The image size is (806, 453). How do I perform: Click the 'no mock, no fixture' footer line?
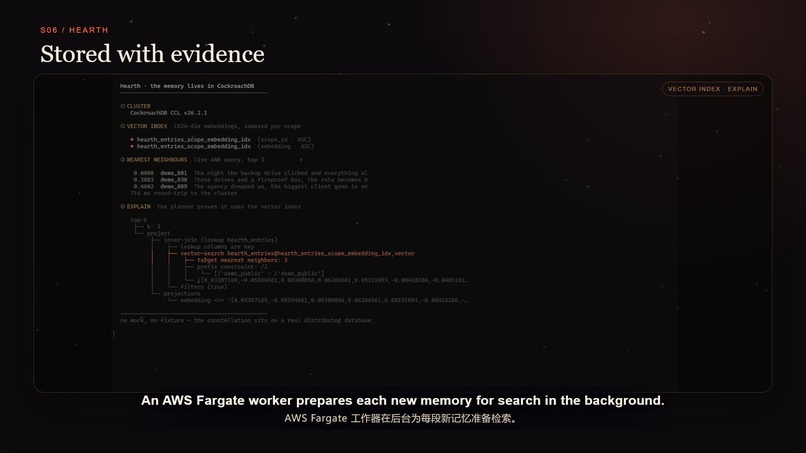[x=247, y=320]
